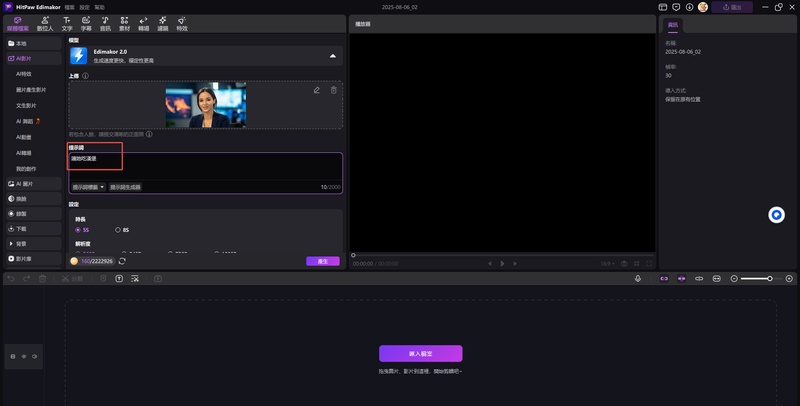800x406 pixels.
Task: Open the Record (錄製) section
Action: [x=34, y=214]
